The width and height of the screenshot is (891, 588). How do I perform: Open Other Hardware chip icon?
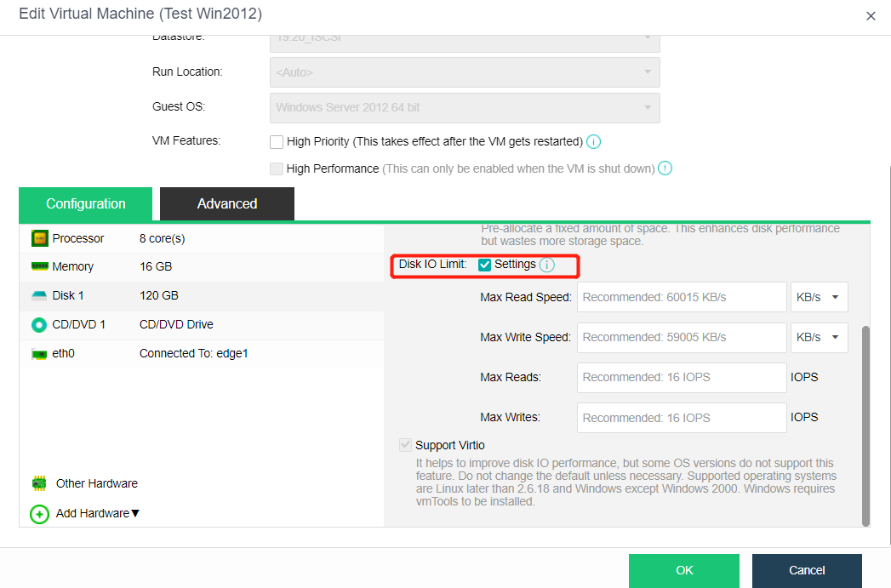(39, 483)
